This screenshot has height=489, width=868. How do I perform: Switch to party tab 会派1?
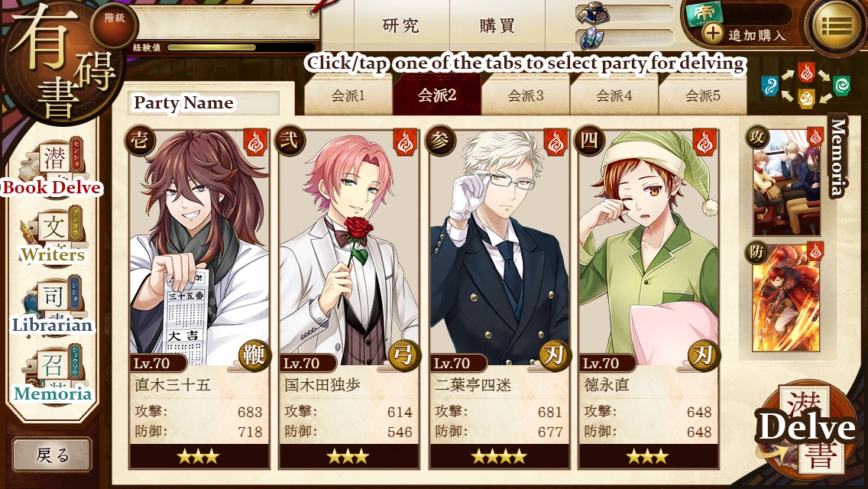(348, 96)
